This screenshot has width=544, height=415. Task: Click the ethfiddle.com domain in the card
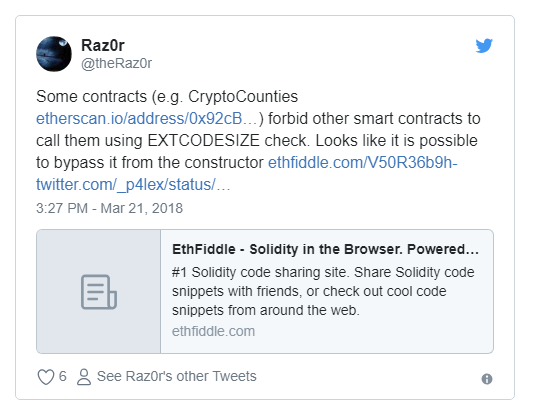213,331
